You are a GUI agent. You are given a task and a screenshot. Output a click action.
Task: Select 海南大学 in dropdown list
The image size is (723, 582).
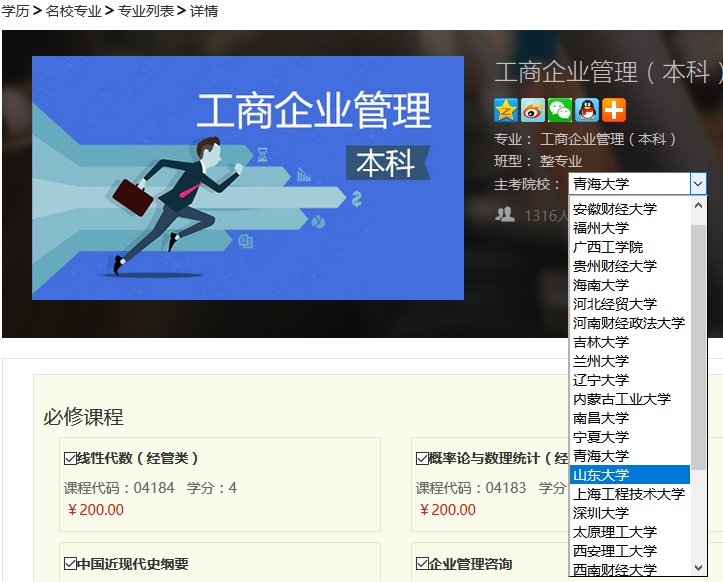click(630, 285)
